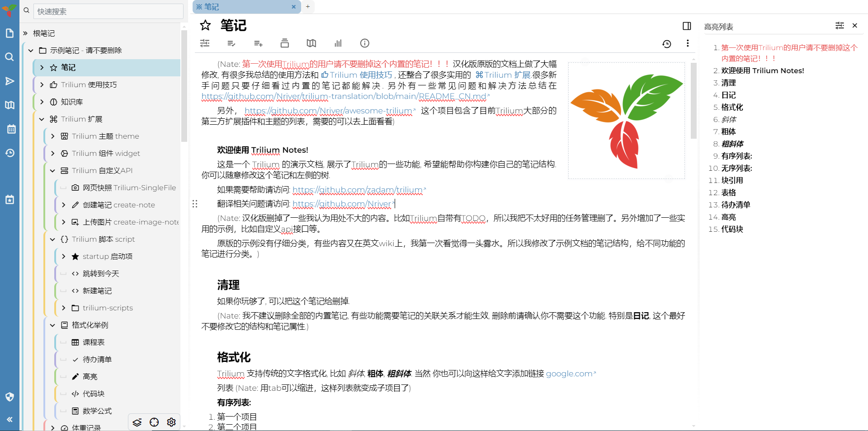
Task: Collapse the 格式化举例 tree node
Action: tap(52, 325)
